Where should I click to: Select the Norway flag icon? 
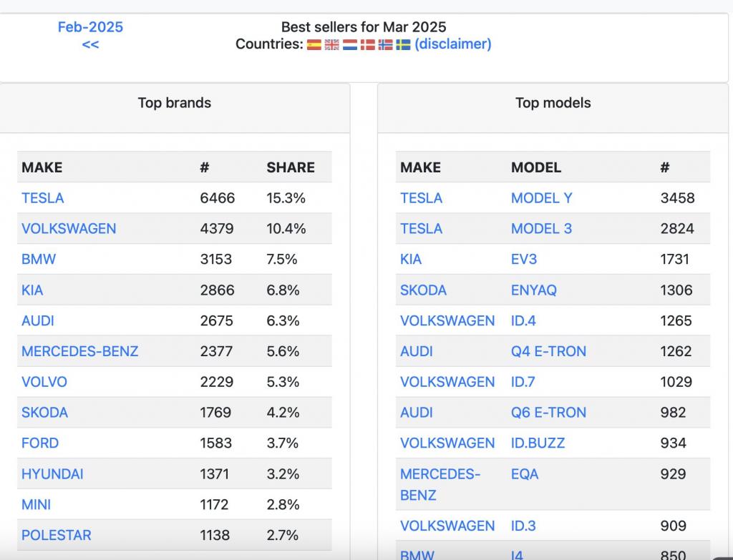pyautogui.click(x=385, y=45)
